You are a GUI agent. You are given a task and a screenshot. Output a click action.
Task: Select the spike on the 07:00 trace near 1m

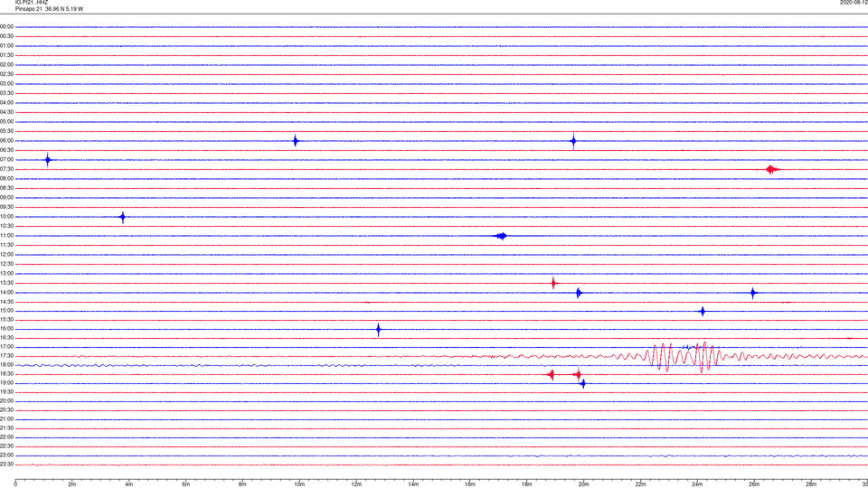click(48, 160)
